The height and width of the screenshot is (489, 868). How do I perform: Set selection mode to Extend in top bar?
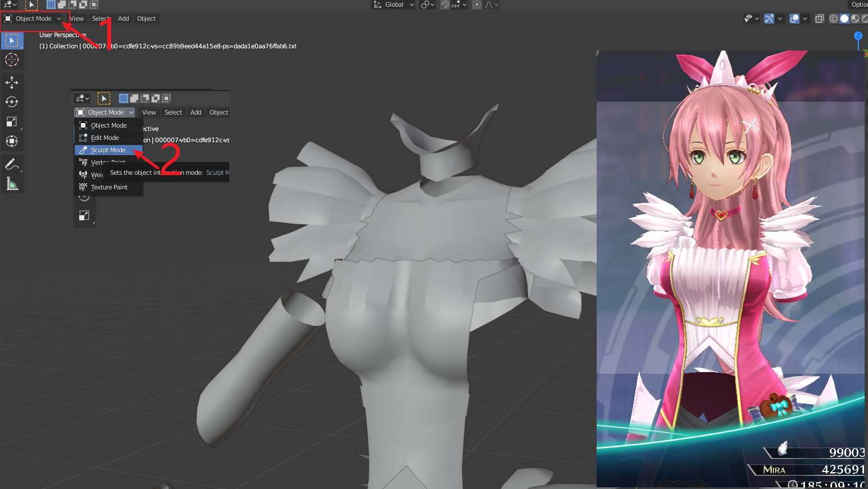62,4
